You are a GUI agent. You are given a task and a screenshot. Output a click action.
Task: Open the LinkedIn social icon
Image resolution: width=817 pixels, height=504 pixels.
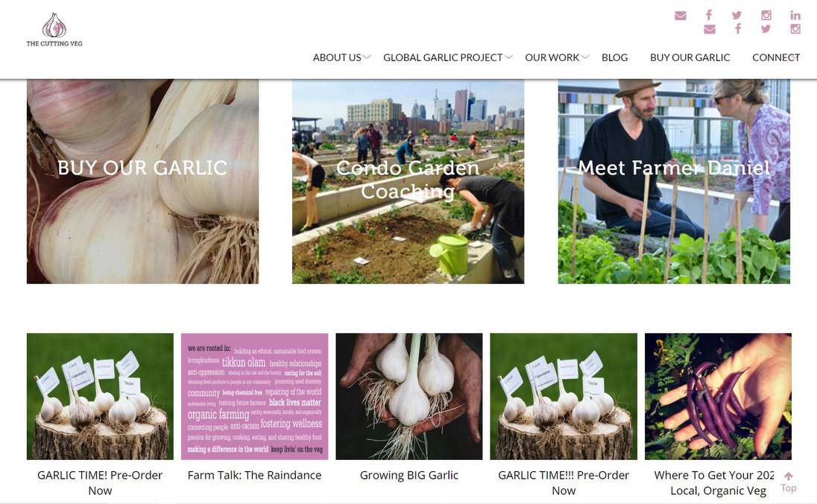pyautogui.click(x=795, y=15)
